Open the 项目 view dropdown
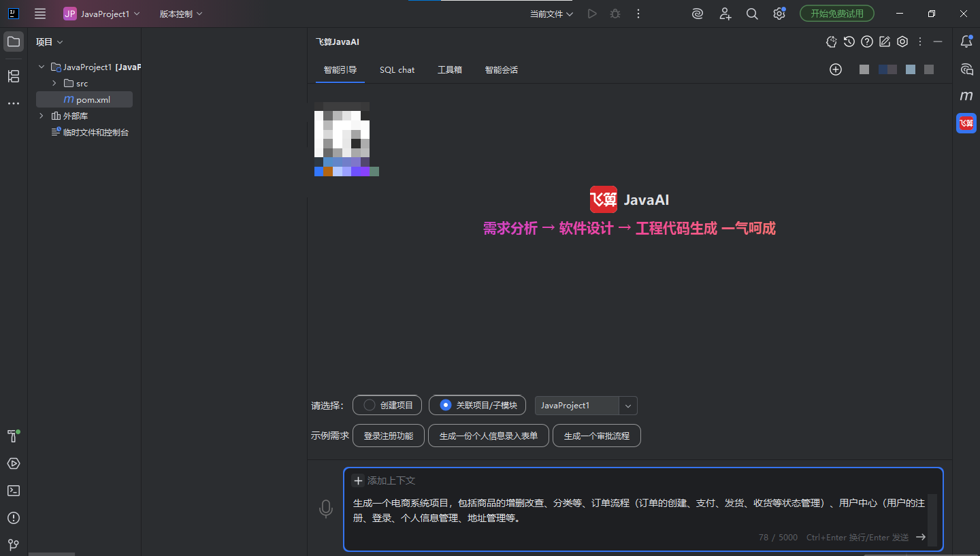980x556 pixels. click(50, 42)
